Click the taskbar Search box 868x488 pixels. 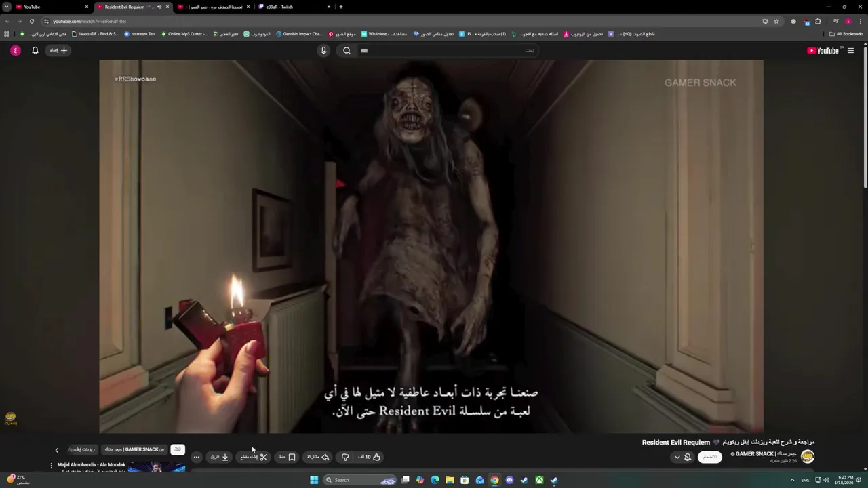(359, 480)
